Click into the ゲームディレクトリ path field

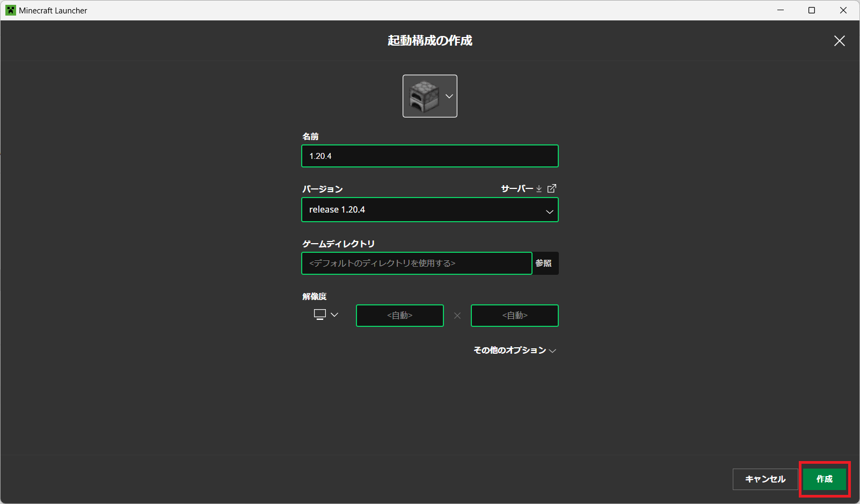(x=417, y=264)
